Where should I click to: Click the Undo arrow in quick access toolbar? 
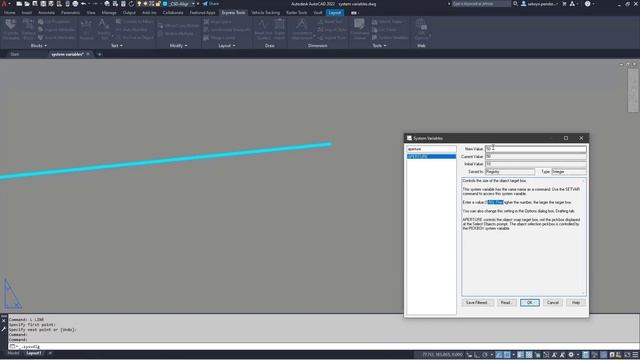pos(83,4)
